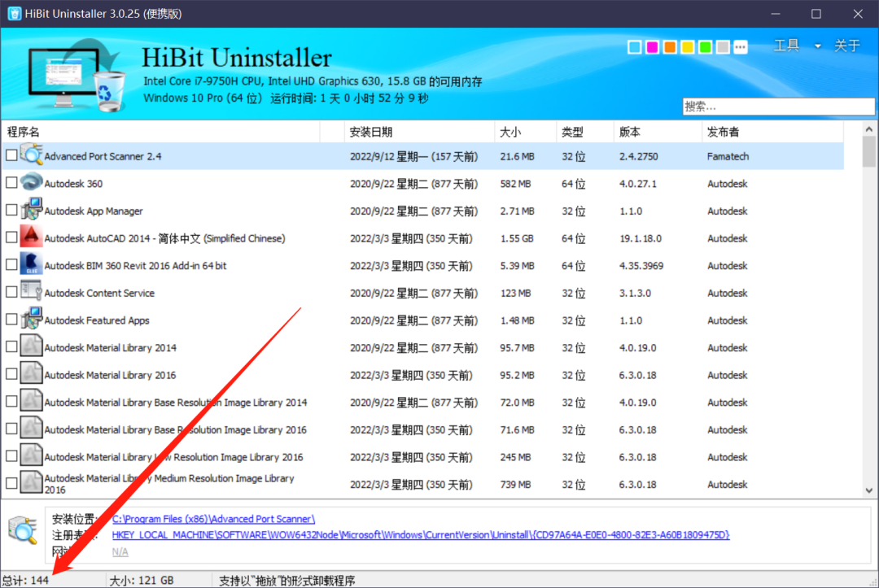Open the 关于 menu

pyautogui.click(x=847, y=46)
